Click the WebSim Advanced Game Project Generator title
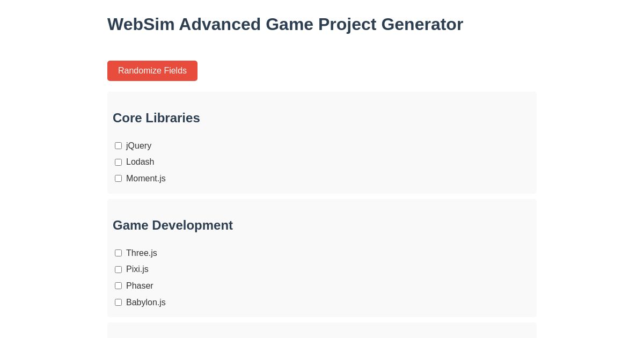 tap(285, 24)
